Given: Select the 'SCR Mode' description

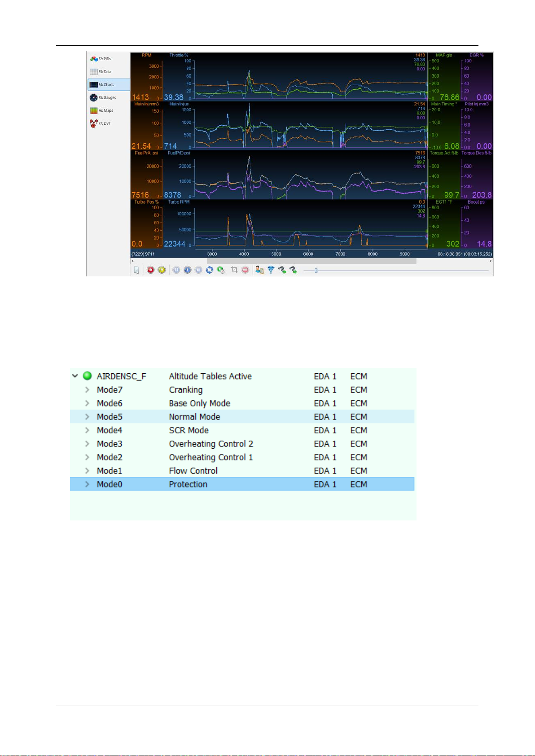Looking at the screenshot, I should 189,430.
